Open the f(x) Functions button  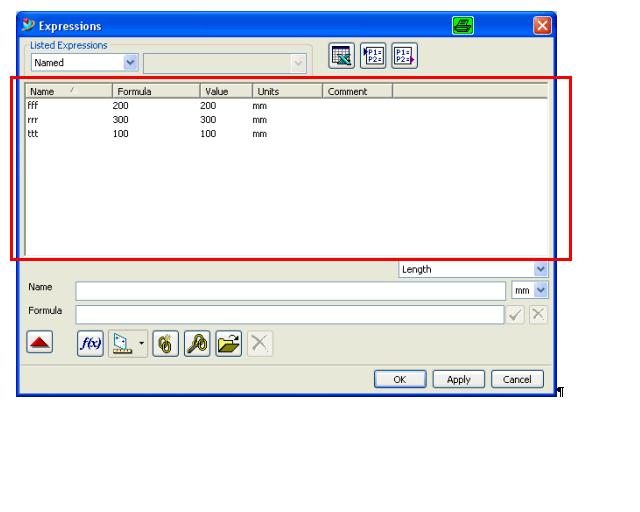click(x=90, y=343)
